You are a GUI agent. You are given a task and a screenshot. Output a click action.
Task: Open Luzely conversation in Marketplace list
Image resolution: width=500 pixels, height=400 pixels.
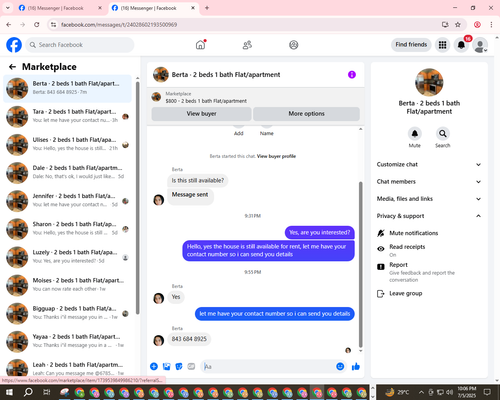[x=67, y=257]
